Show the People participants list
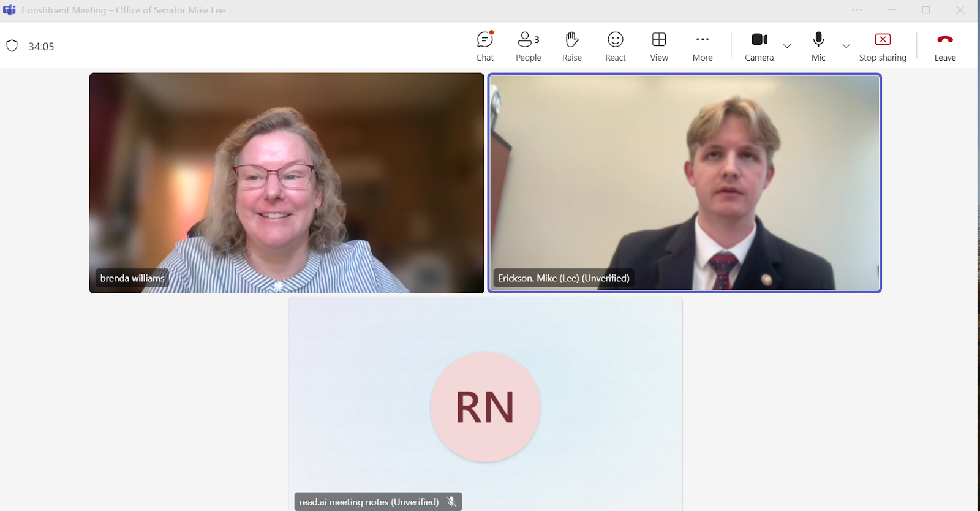The image size is (980, 511). coord(528,47)
